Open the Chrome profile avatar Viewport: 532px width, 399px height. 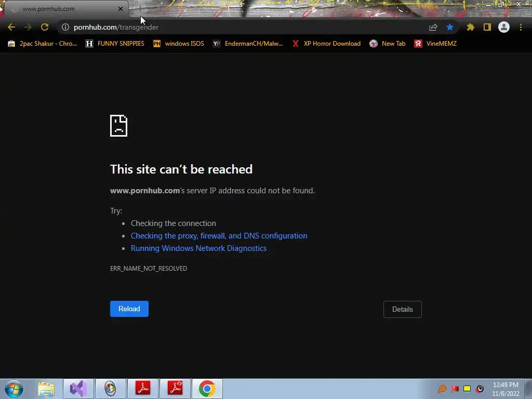tap(504, 27)
